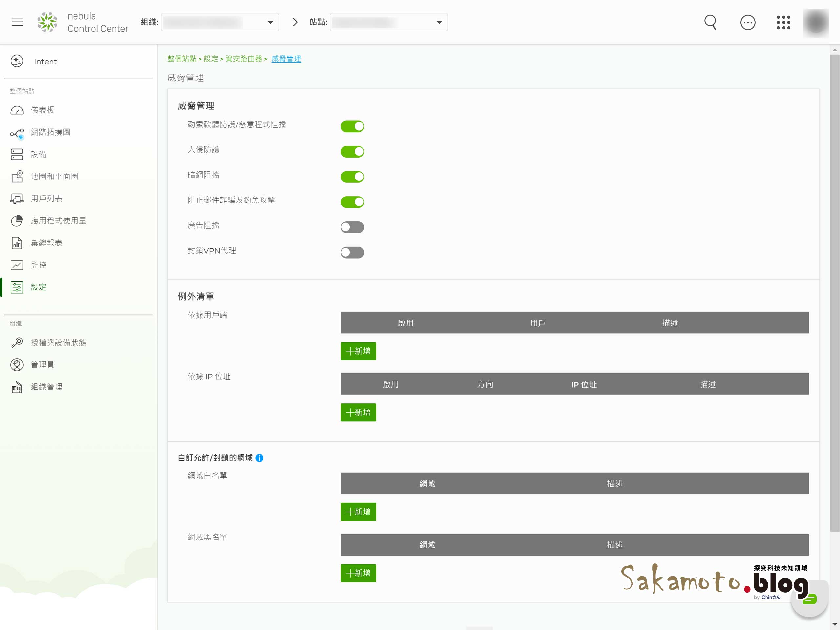This screenshot has width=840, height=630.
Task: Click the 應用程式使用量 pie chart icon
Action: 17,220
